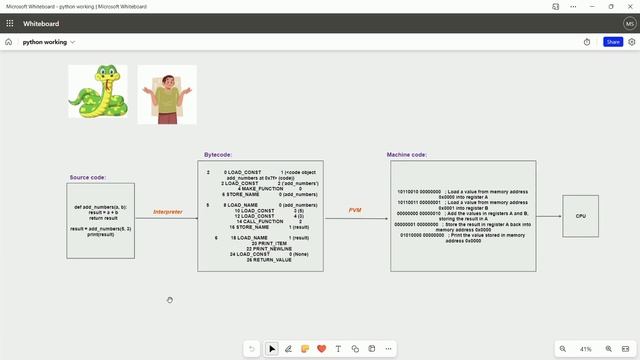Choose the Select pointer tool
640x360 pixels.
(x=272, y=349)
